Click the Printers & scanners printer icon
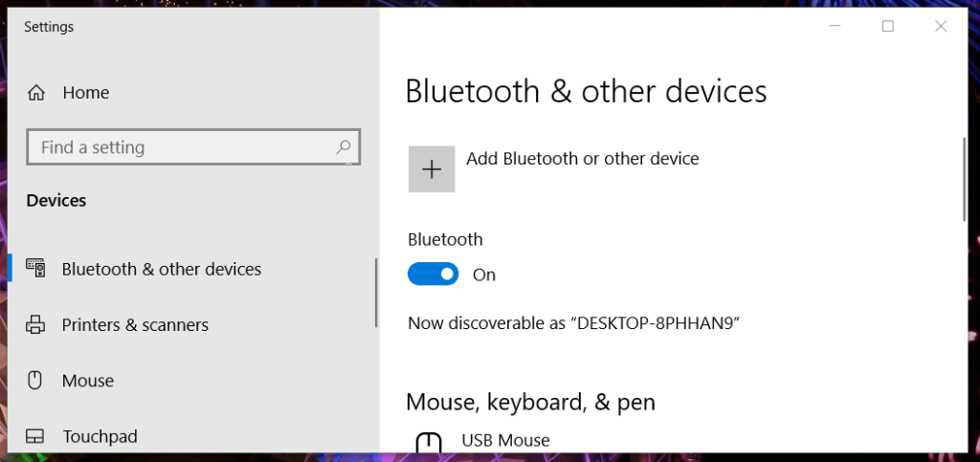 click(35, 324)
